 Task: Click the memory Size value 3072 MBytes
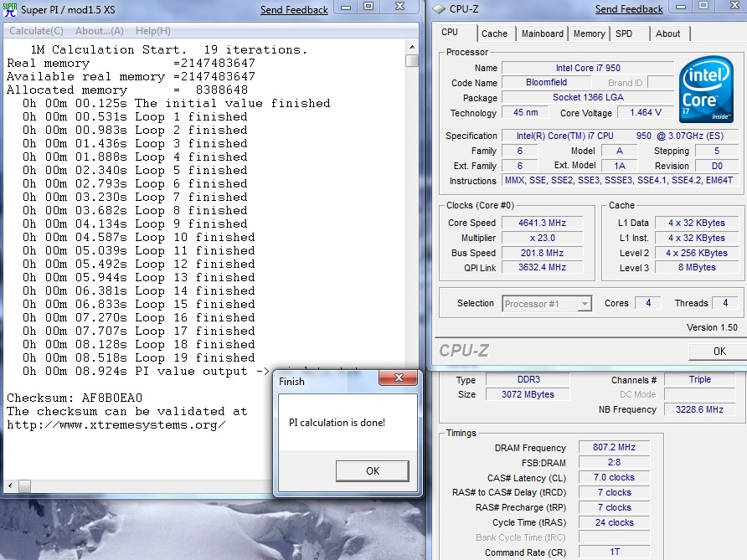tap(528, 394)
